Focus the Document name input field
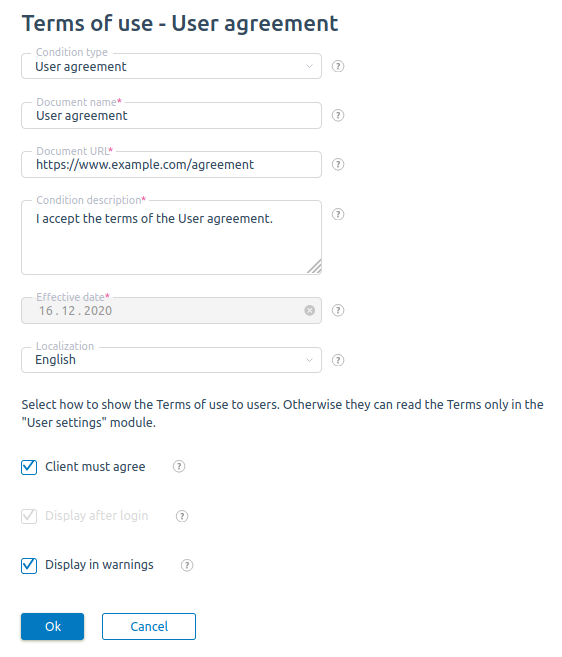This screenshot has width=562, height=657. point(171,116)
